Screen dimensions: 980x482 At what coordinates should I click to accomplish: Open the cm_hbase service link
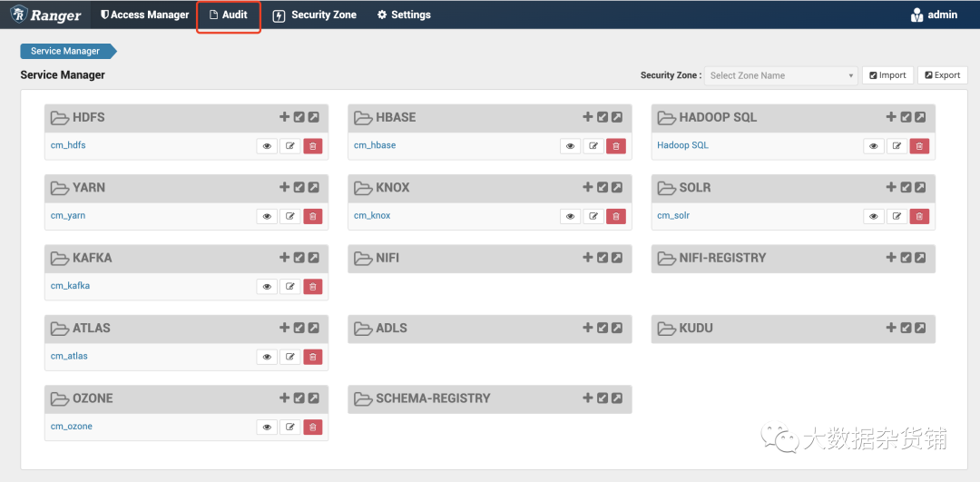(x=375, y=145)
